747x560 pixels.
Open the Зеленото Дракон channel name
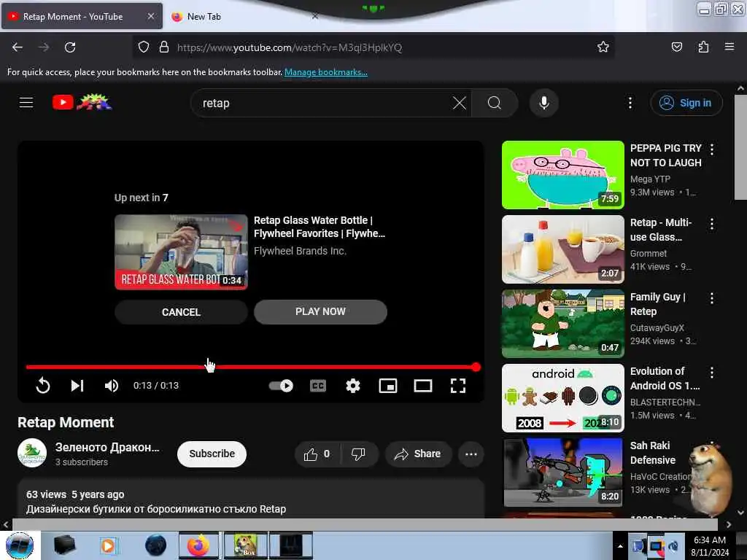(107, 447)
